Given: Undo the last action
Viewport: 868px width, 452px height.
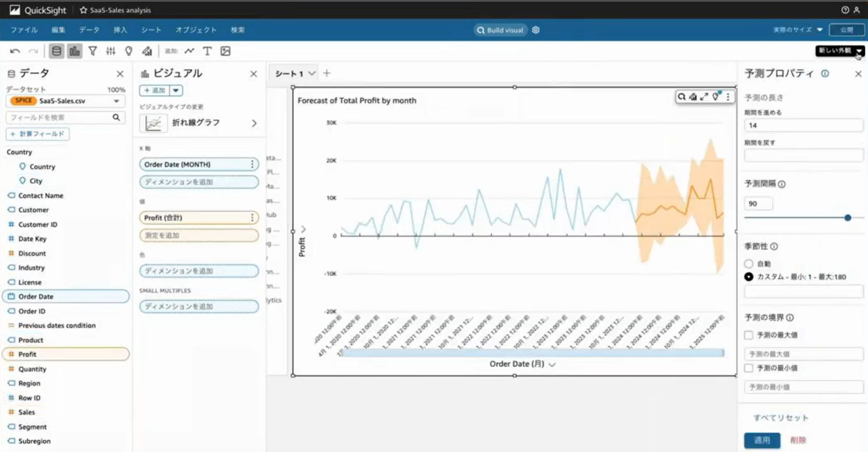Looking at the screenshot, I should tap(15, 51).
